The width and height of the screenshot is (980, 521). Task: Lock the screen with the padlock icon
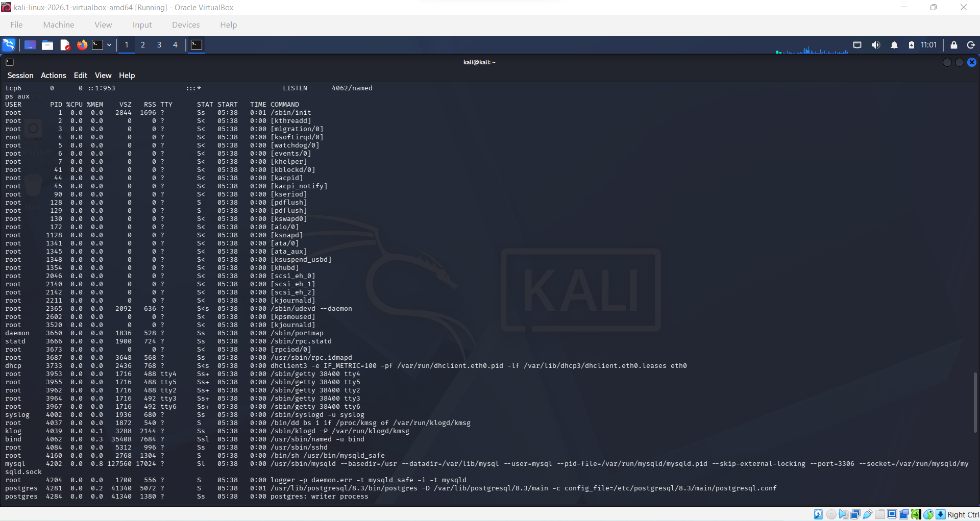point(954,45)
